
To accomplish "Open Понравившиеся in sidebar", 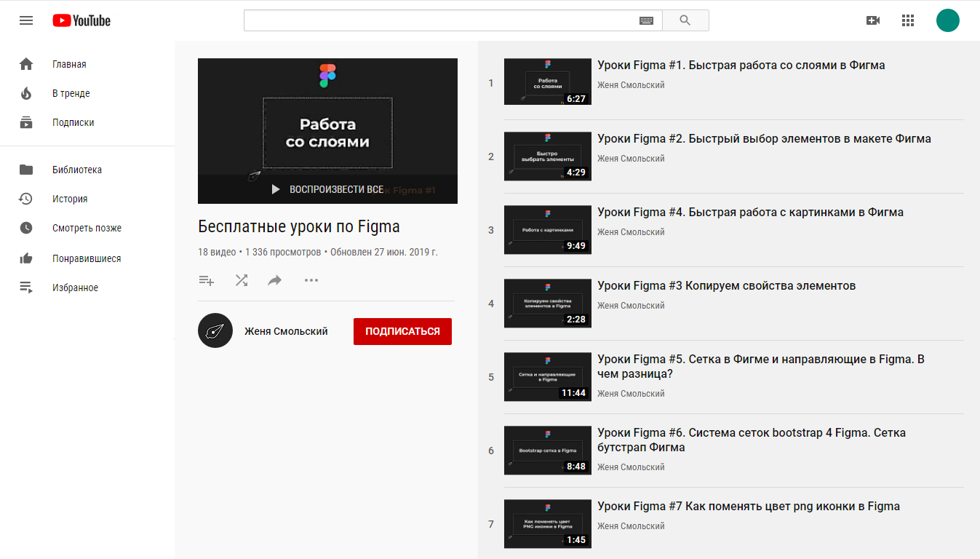I will pos(87,258).
